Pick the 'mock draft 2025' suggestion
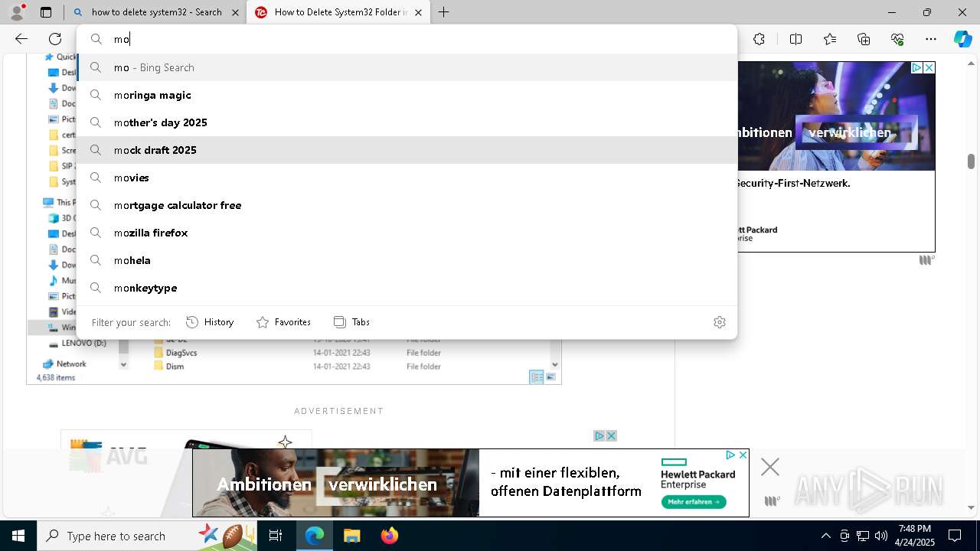 pyautogui.click(x=407, y=150)
